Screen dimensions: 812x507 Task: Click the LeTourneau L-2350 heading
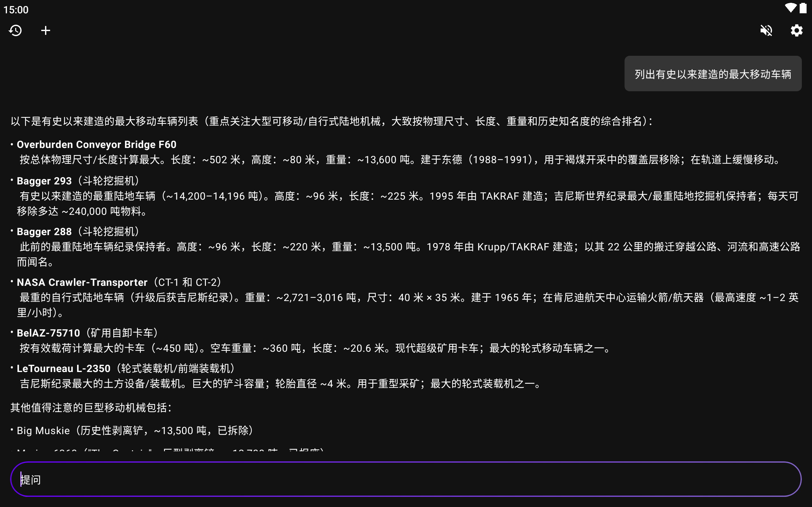[x=64, y=369]
